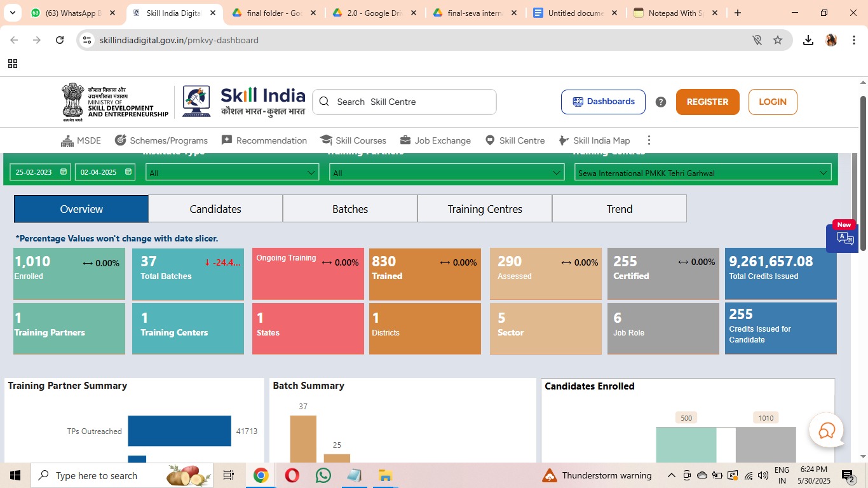Click the page vertical scrollbar

tap(863, 173)
